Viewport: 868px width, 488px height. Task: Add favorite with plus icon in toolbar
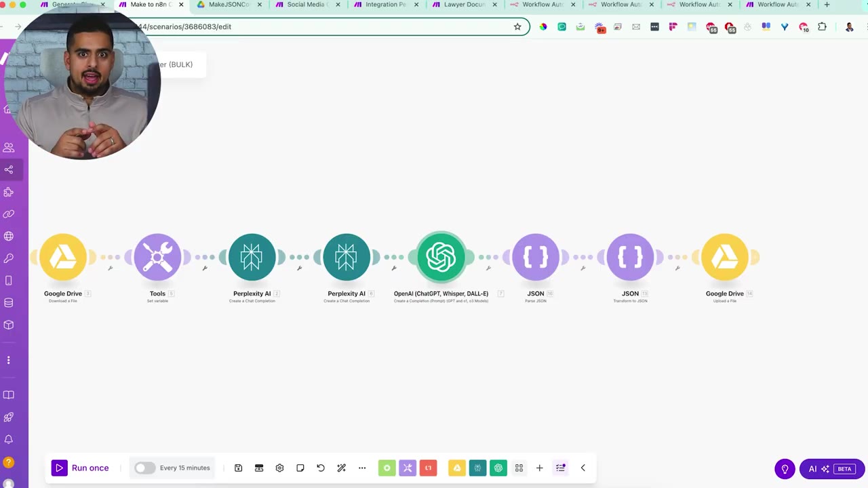coord(540,468)
